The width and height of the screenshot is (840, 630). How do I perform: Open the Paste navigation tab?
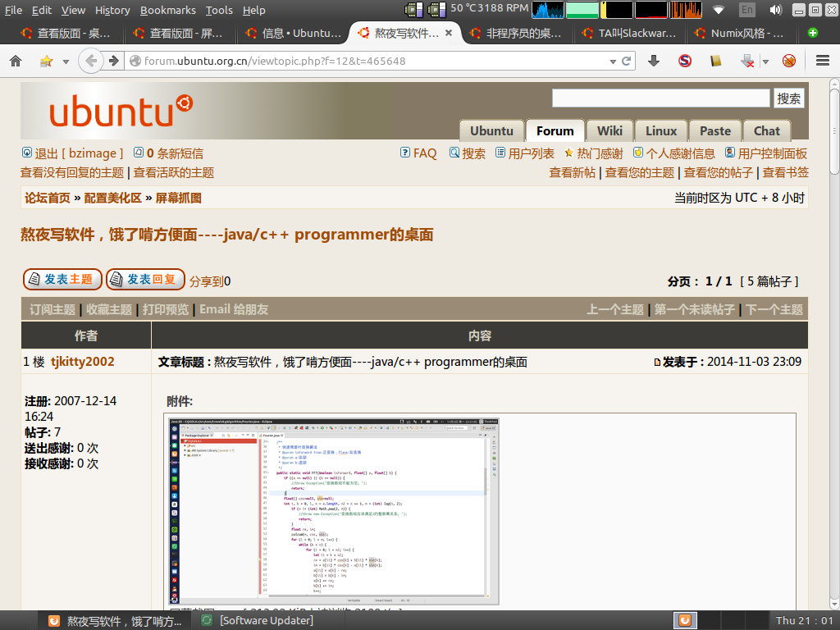(x=715, y=130)
